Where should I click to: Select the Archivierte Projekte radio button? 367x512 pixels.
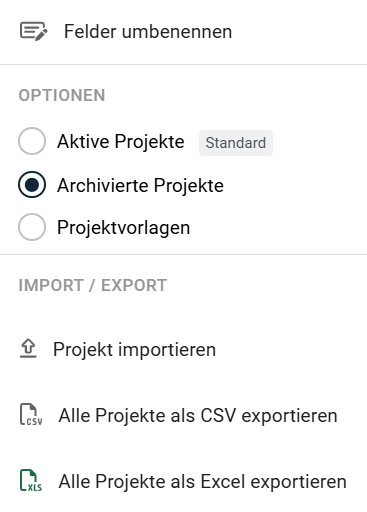pos(32,184)
